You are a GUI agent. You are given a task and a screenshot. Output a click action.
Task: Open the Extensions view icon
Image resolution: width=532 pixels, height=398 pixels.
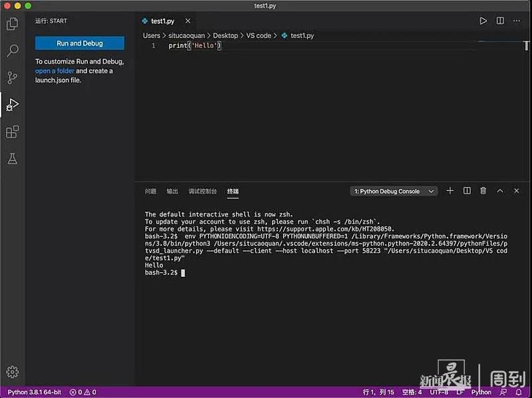pyautogui.click(x=12, y=132)
